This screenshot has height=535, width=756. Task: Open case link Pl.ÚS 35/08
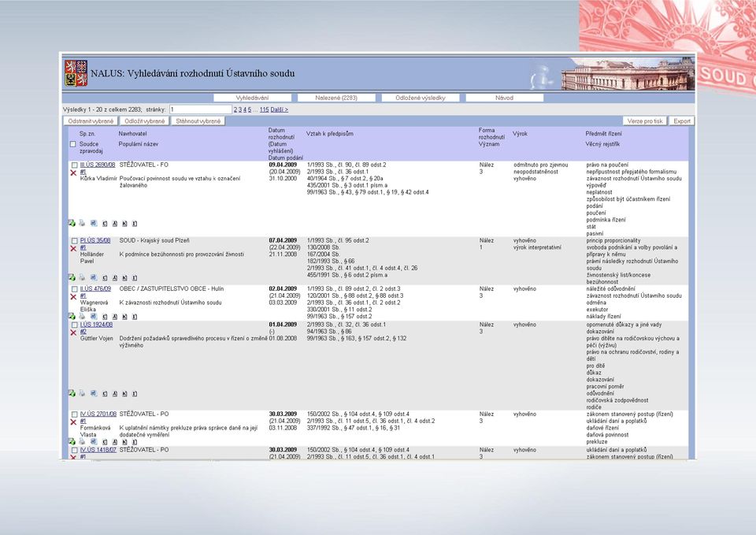click(95, 240)
